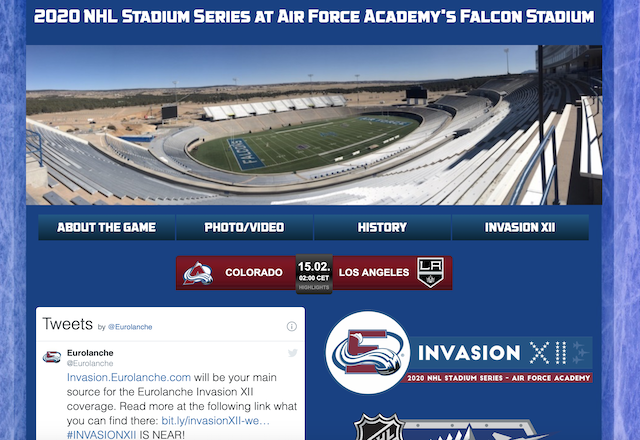Click the Falcon Stadium panorama photo

coord(314,125)
